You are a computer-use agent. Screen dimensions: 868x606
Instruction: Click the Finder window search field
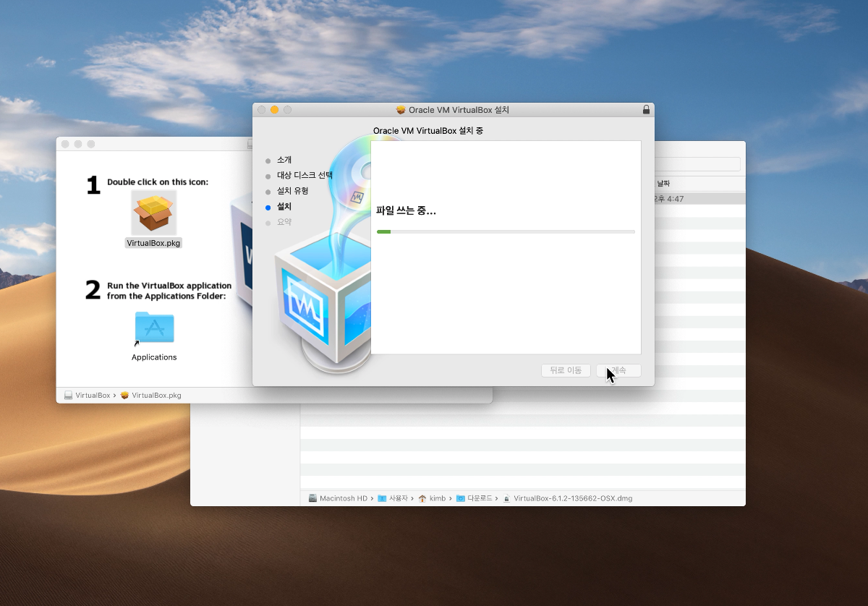pyautogui.click(x=697, y=164)
